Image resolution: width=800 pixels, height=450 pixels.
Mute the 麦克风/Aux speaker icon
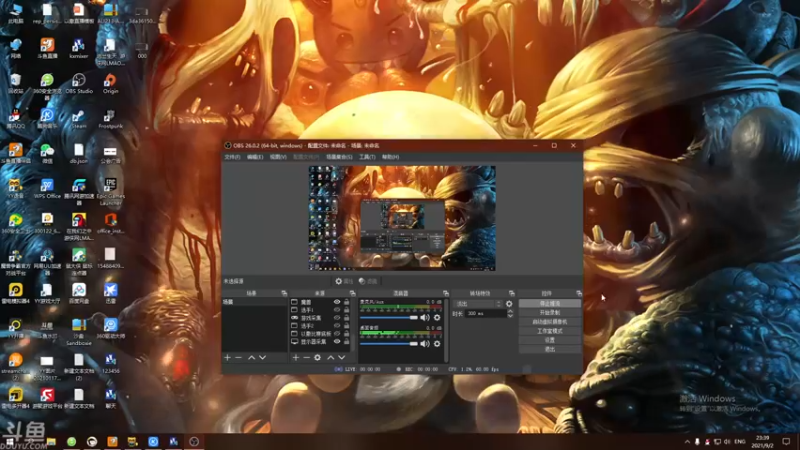tap(425, 317)
